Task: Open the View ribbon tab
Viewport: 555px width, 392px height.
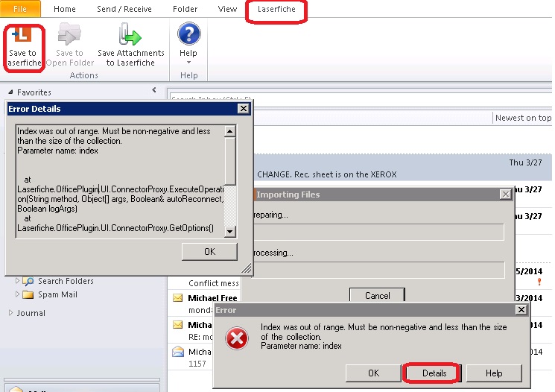Action: (227, 9)
